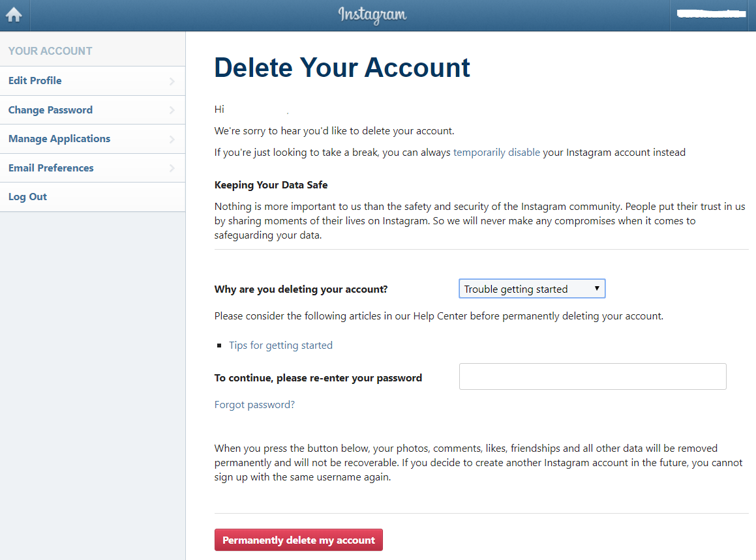Click the Forgot password link
The height and width of the screenshot is (560, 756).
pyautogui.click(x=254, y=405)
